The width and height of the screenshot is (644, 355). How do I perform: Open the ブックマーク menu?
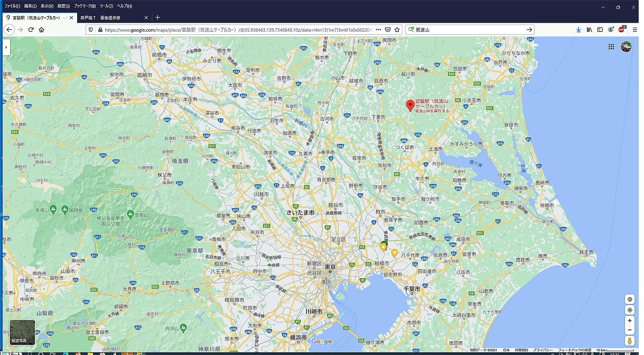[x=85, y=6]
